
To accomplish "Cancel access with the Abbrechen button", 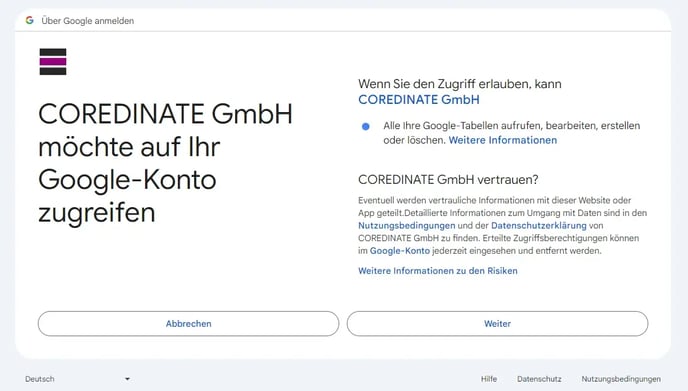I will click(188, 324).
